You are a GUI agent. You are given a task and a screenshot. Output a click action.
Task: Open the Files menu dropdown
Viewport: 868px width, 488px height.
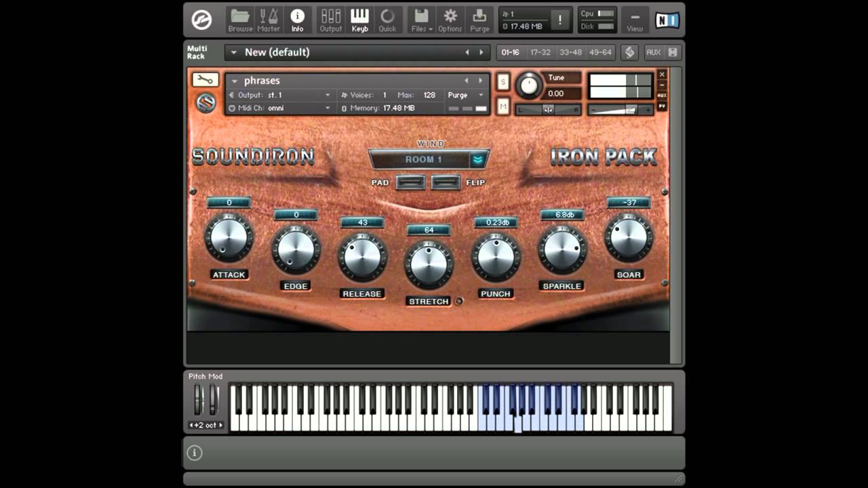pyautogui.click(x=421, y=20)
